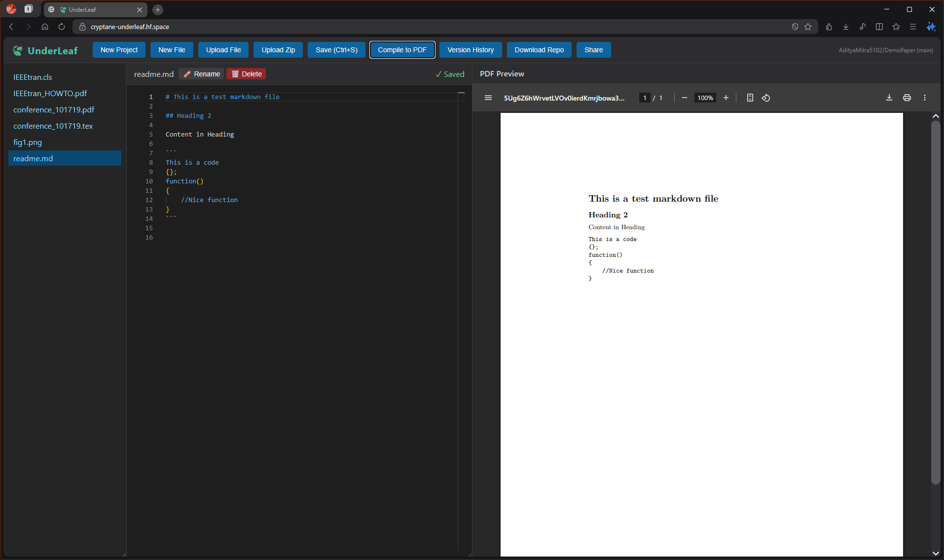Click the fit to page icon
The height and width of the screenshot is (560, 944).
click(x=750, y=98)
